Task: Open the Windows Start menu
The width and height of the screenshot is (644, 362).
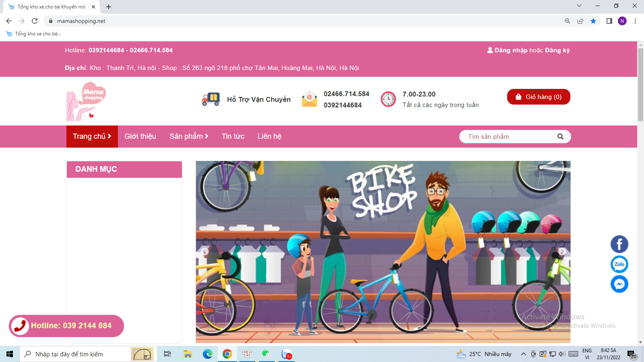Action: (10, 354)
